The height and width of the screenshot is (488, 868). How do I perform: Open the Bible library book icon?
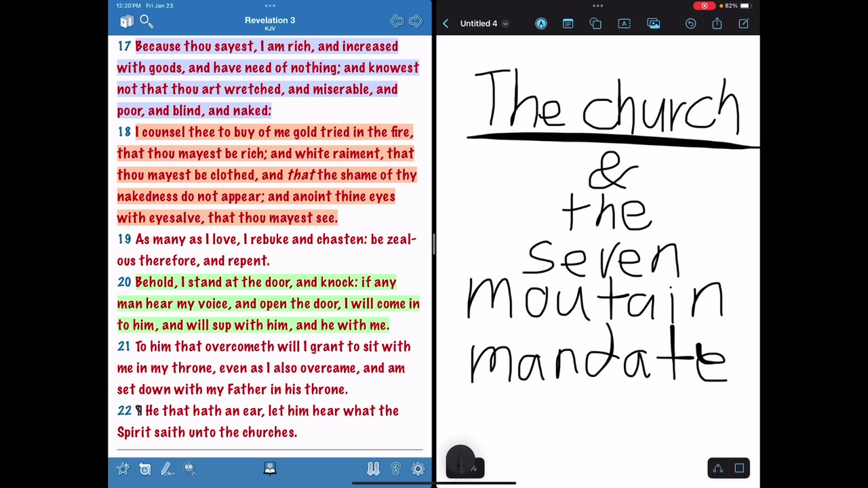pyautogui.click(x=127, y=22)
